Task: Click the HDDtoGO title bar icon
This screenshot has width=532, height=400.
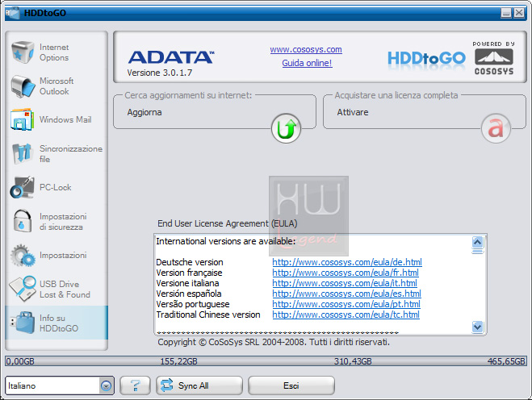Action: (13, 13)
